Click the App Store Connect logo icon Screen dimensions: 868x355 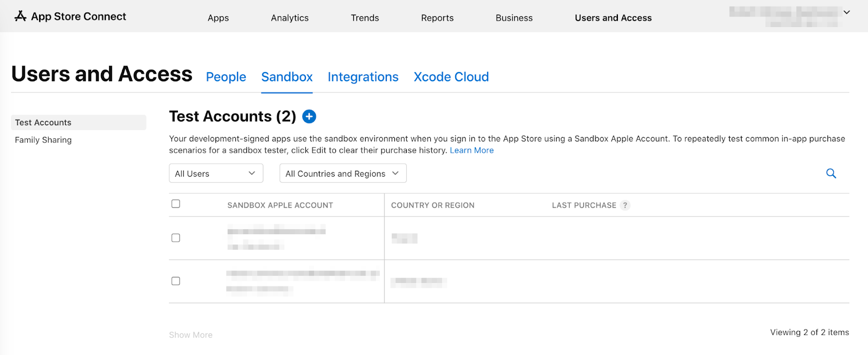pyautogui.click(x=21, y=16)
